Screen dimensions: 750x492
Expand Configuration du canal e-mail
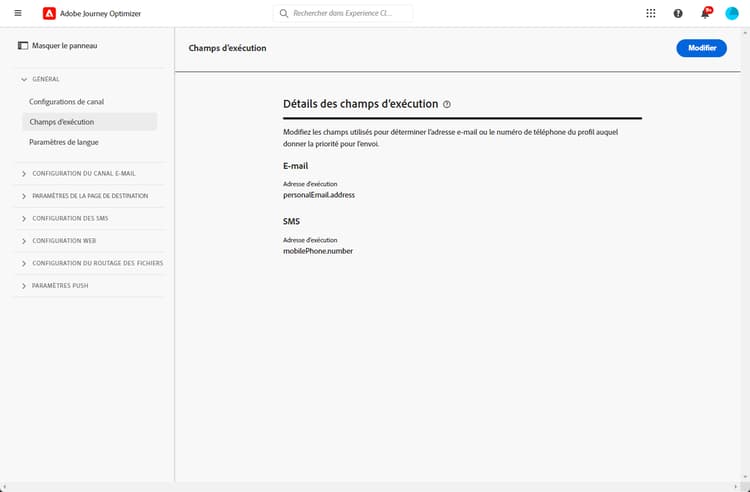[x=24, y=173]
